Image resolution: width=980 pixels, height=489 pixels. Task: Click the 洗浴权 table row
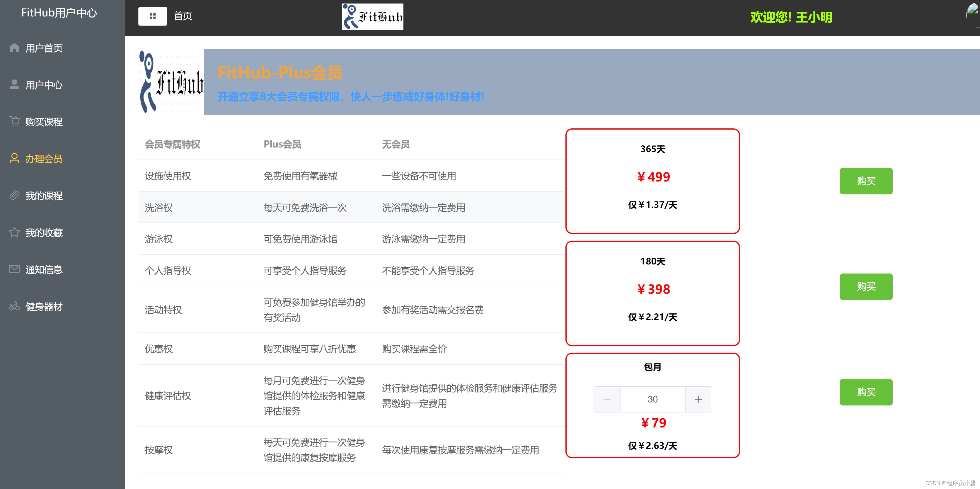[351, 207]
